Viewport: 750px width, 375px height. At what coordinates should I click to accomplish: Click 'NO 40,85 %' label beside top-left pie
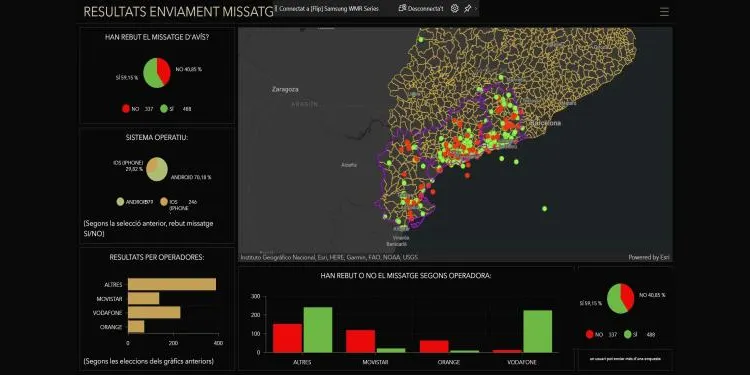tap(188, 69)
